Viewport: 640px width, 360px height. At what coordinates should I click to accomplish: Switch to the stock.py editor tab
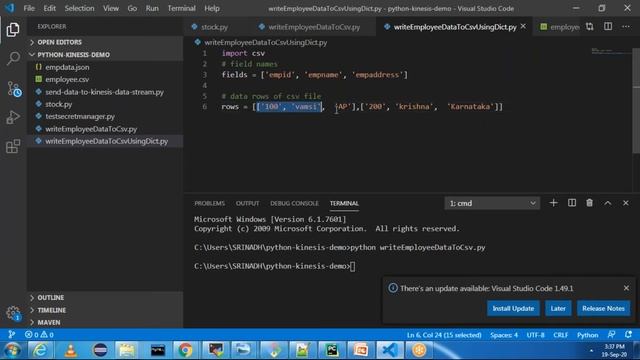click(x=214, y=27)
